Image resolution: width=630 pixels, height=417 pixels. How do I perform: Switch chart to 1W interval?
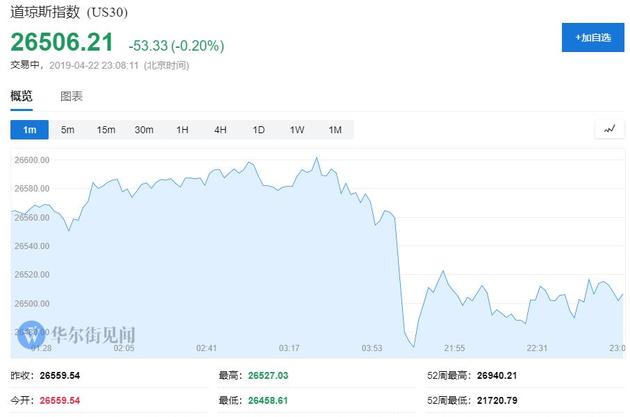(x=297, y=130)
